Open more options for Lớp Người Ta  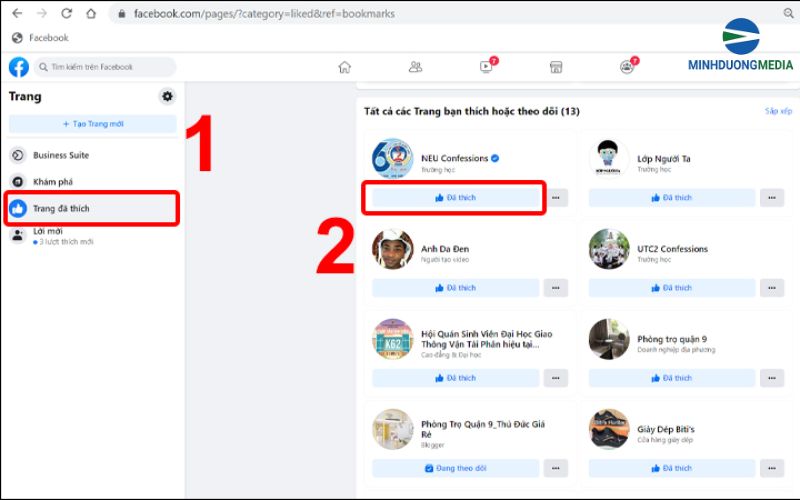click(772, 197)
